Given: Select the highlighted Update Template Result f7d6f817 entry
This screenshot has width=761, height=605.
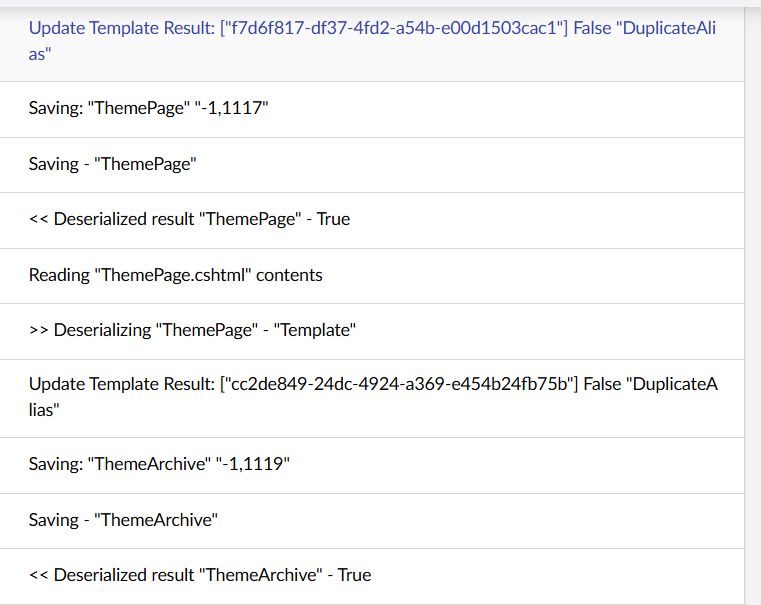Looking at the screenshot, I should point(372,41).
